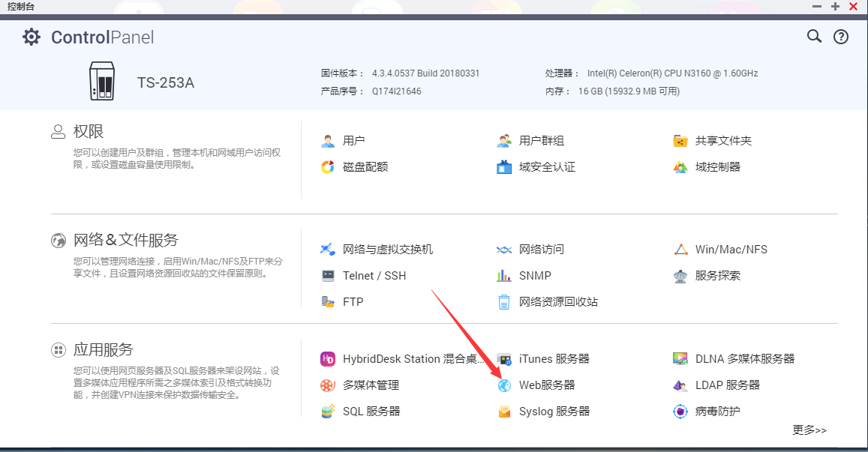Image resolution: width=868 pixels, height=452 pixels.
Task: Open the 网络访问 network access icon
Action: (503, 250)
